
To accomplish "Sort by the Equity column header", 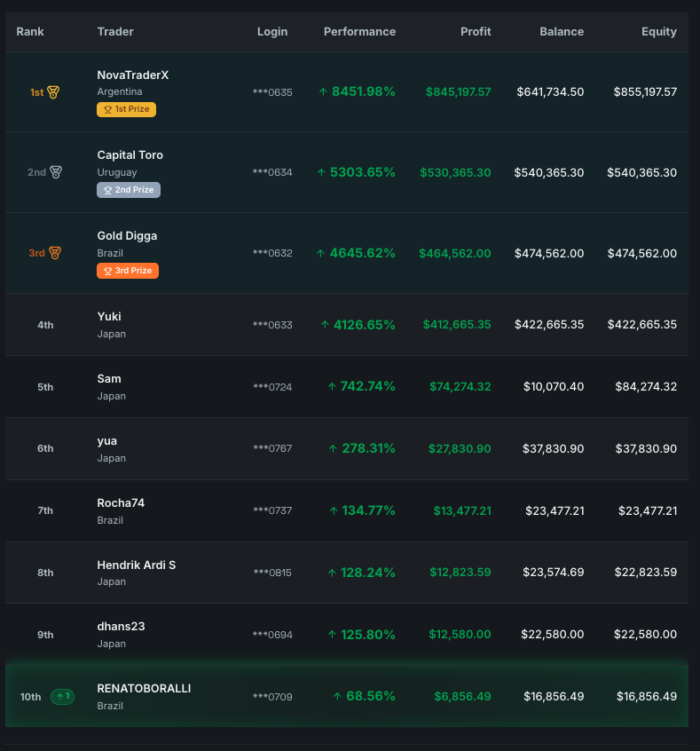I will (659, 32).
